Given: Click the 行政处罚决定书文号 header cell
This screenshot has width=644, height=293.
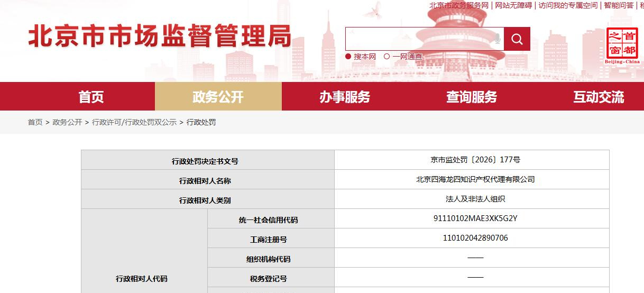Looking at the screenshot, I should click(208, 161).
